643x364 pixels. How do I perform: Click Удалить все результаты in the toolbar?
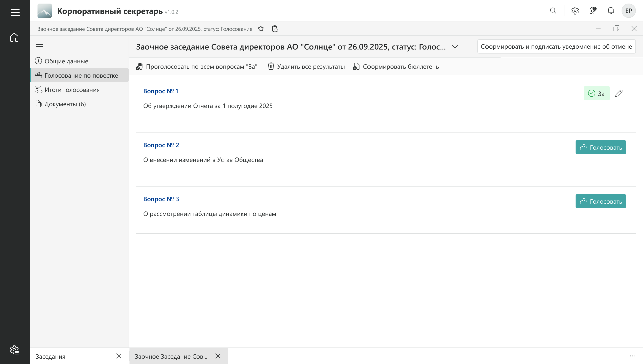(306, 66)
